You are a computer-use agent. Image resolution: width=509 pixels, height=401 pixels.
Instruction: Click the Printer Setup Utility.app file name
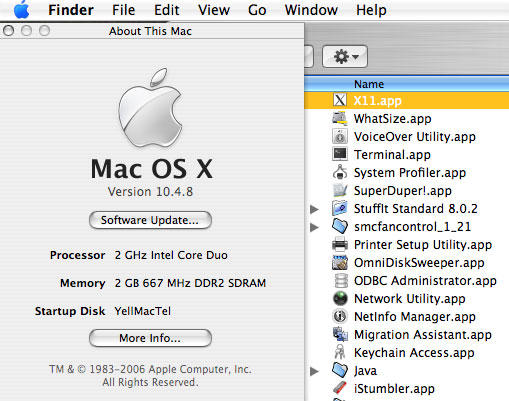click(423, 245)
